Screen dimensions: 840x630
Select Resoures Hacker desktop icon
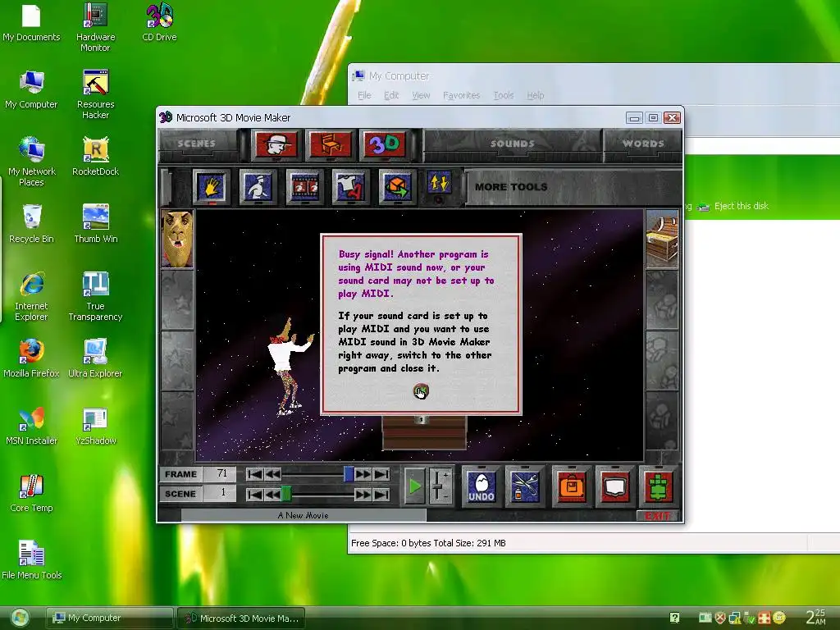pos(95,94)
